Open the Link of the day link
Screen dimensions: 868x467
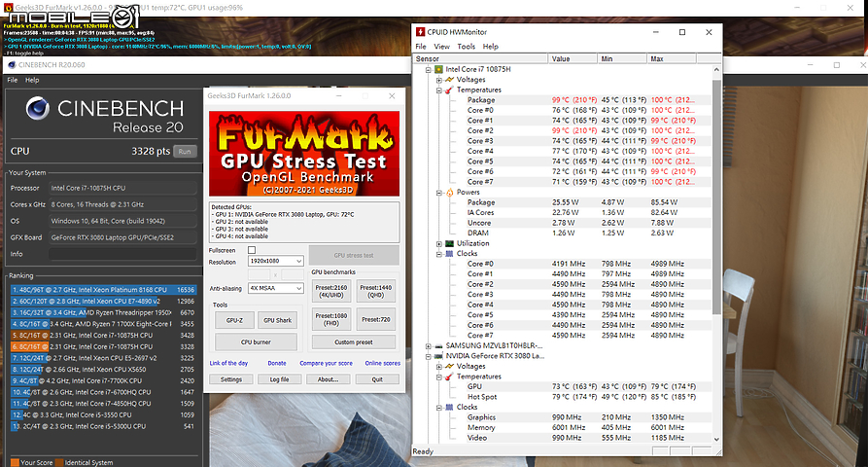tap(228, 364)
